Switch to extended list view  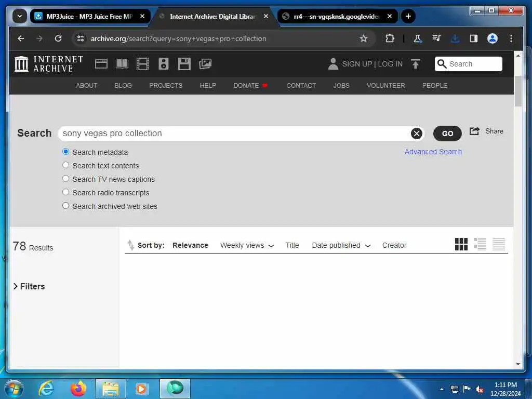(x=480, y=244)
